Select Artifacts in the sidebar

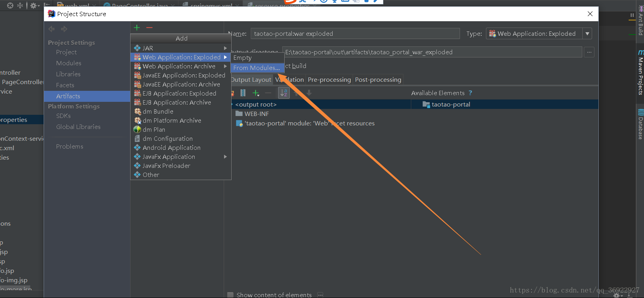tap(87, 96)
